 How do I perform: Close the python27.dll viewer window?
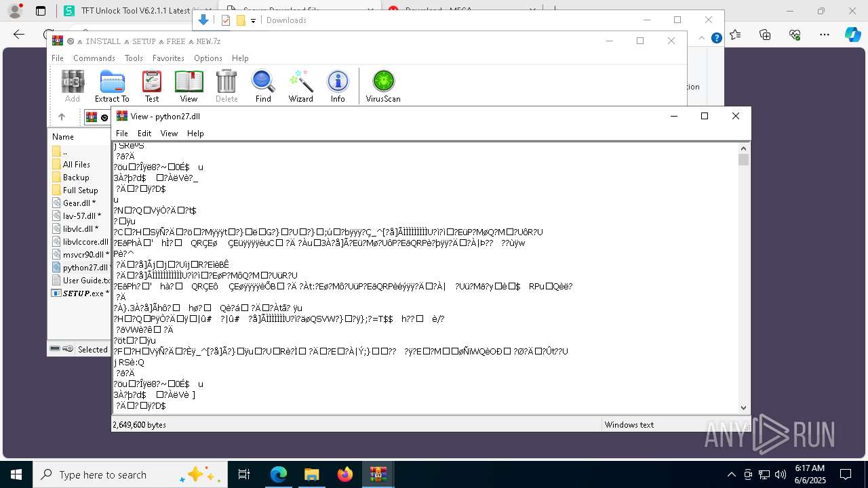[x=736, y=116]
